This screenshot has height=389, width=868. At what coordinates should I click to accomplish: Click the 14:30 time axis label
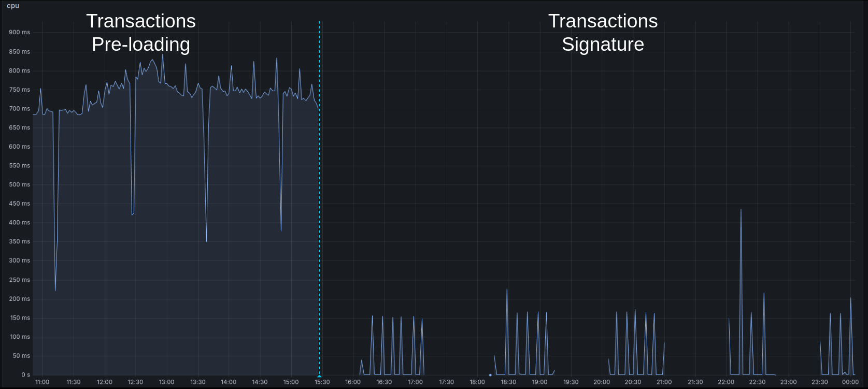click(260, 382)
